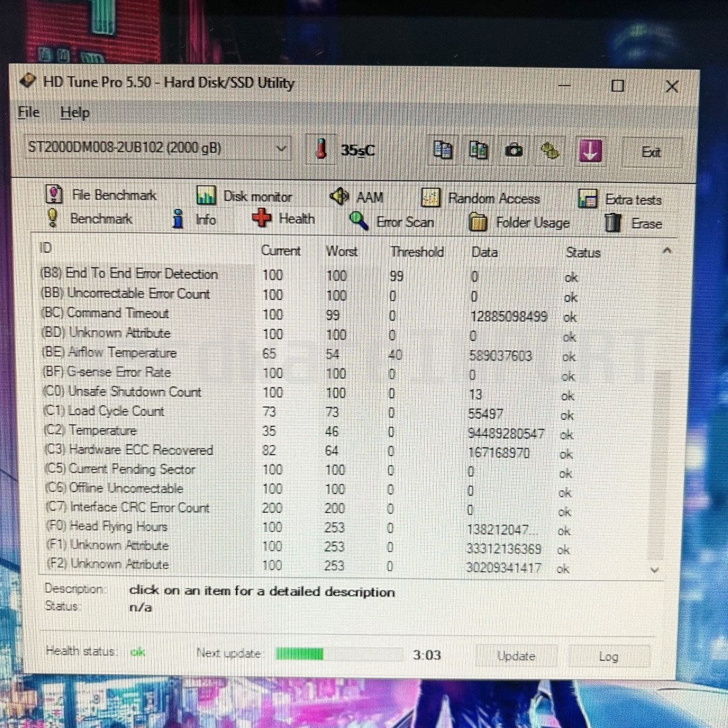Image resolution: width=728 pixels, height=728 pixels.
Task: Select the Airflow Temperature row
Action: tap(309, 355)
